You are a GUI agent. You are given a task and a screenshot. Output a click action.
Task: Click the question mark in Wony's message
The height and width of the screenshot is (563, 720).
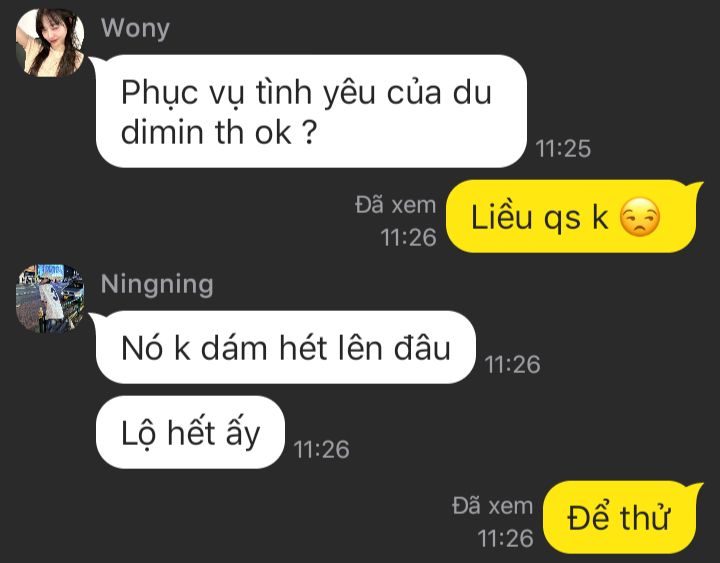pos(309,132)
